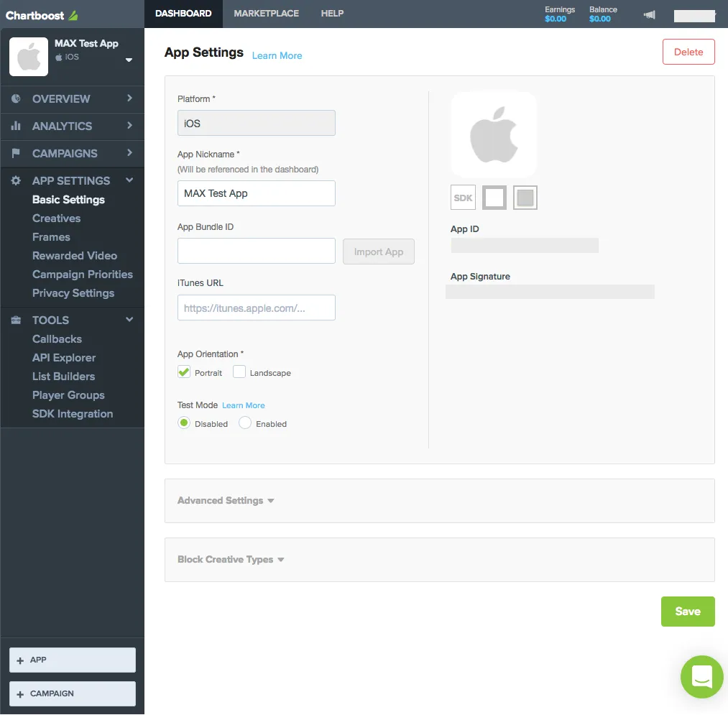This screenshot has height=715, width=728.
Task: Switch to the Marketplace tab
Action: tap(266, 14)
